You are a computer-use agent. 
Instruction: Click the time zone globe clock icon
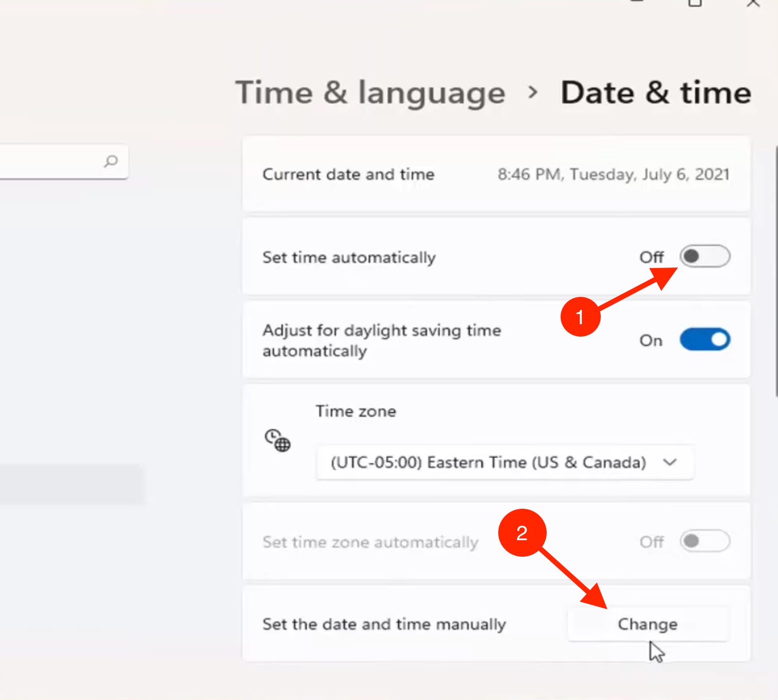[278, 440]
